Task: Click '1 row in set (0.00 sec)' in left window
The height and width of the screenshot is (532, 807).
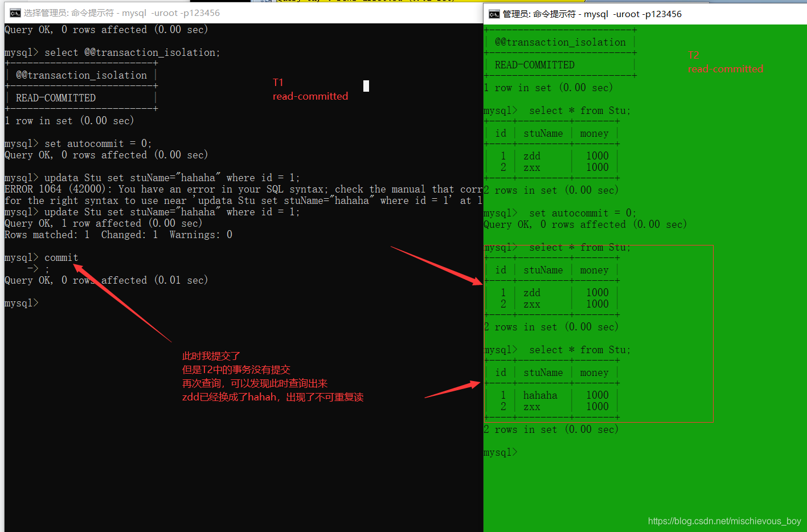Action: click(x=69, y=121)
